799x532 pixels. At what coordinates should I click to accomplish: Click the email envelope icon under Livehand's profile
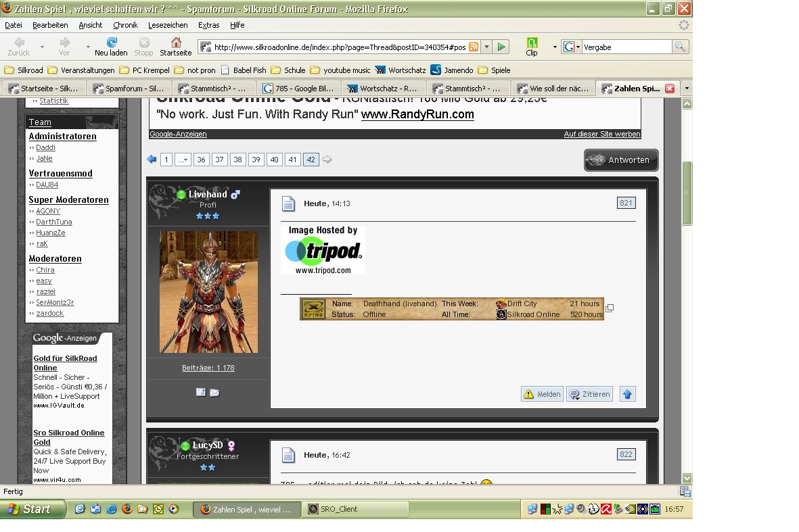point(214,392)
